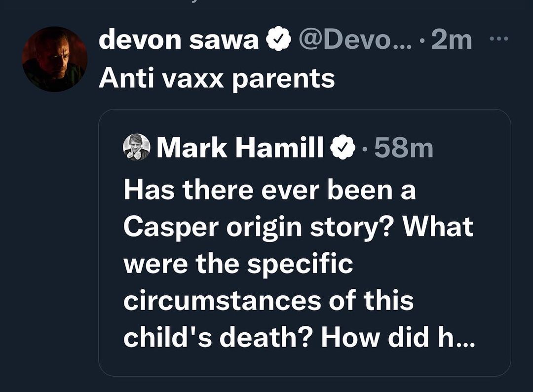Click the "were the specific" text line
This screenshot has height=392, width=533.
click(x=238, y=264)
